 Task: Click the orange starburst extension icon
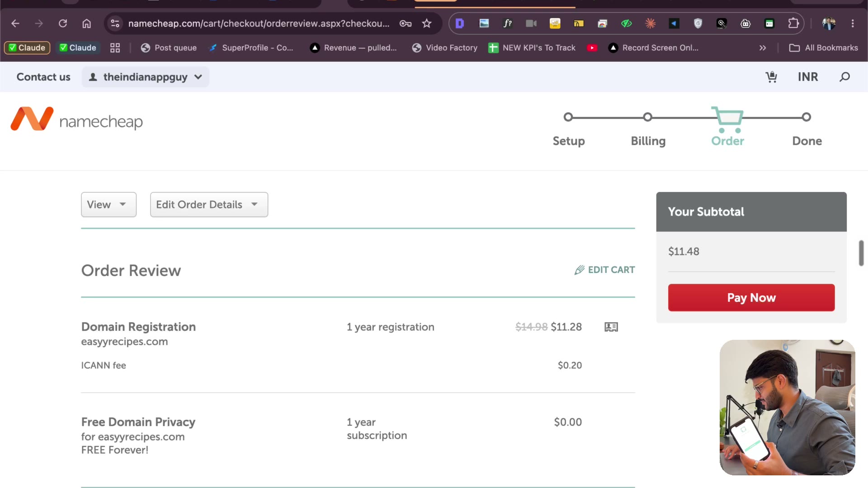(650, 23)
